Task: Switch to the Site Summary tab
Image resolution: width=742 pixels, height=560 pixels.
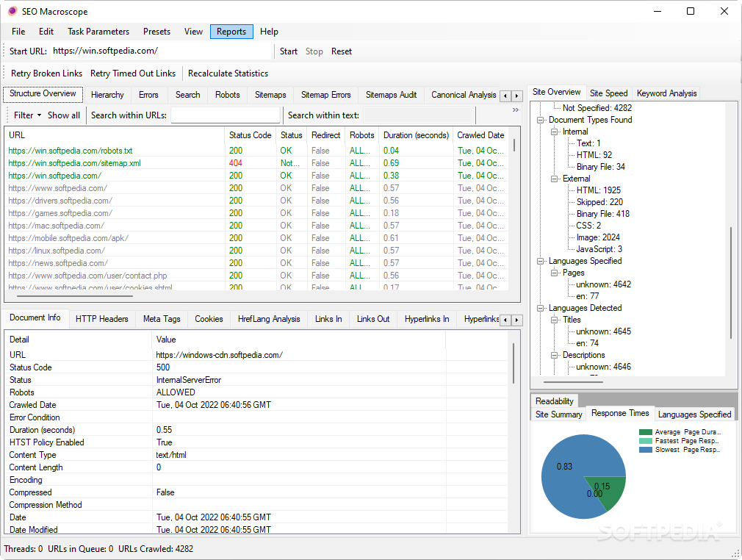Action: (559, 414)
